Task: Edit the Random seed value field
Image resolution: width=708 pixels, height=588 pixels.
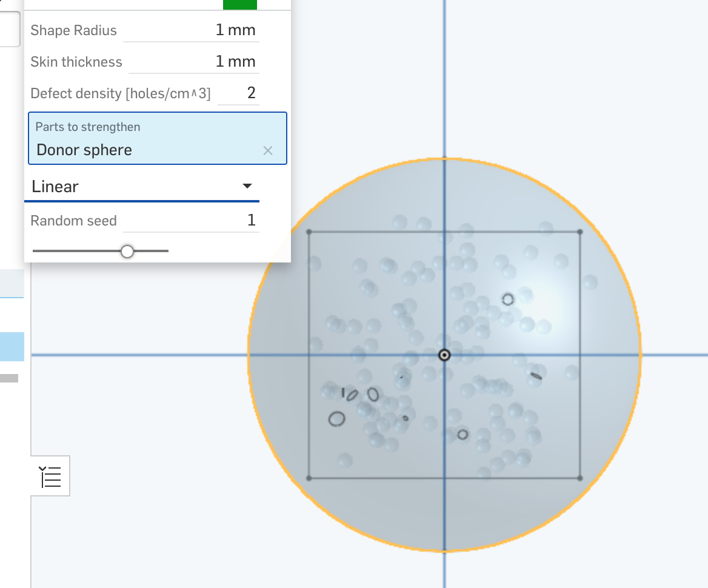Action: click(191, 221)
